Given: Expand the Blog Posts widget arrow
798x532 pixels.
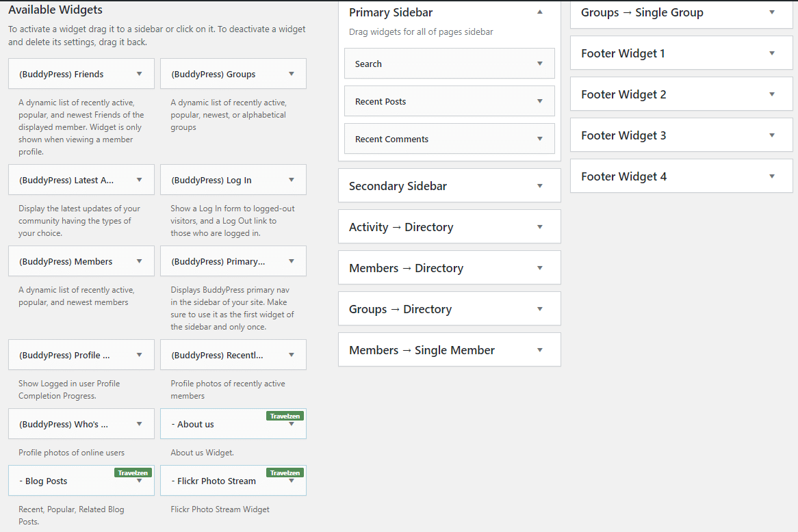Looking at the screenshot, I should [x=139, y=481].
